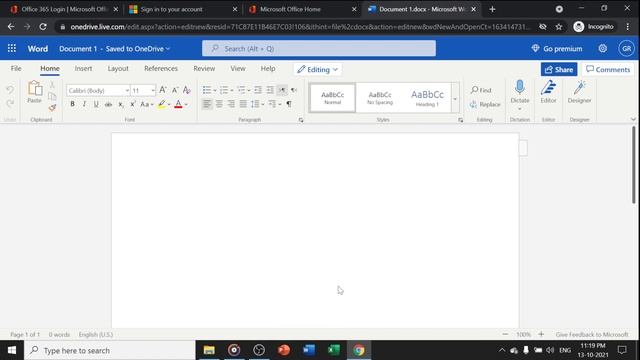Click the Share button
The height and width of the screenshot is (360, 640).
(x=559, y=69)
